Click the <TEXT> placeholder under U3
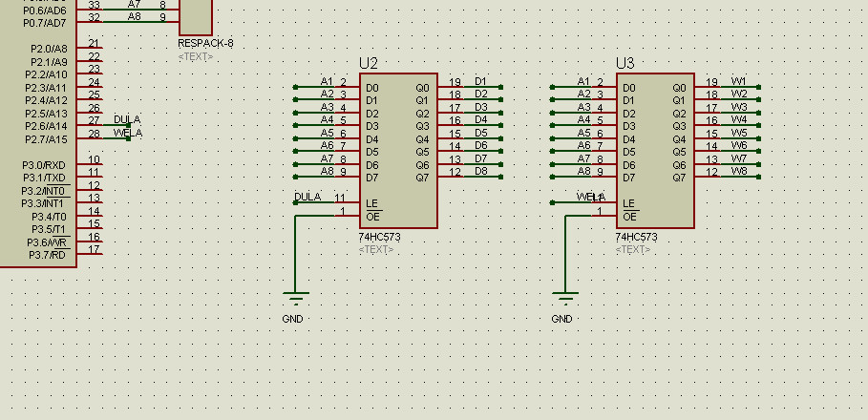Viewport: 868px width, 420px height. pyautogui.click(x=632, y=250)
